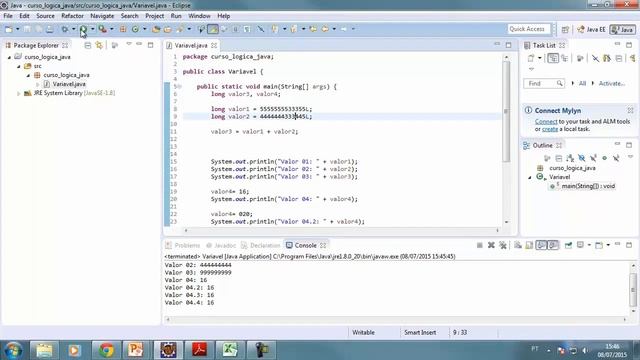This screenshot has height=360, width=640.
Task: Select Variavel.java in Package Explorer
Action: click(x=69, y=84)
